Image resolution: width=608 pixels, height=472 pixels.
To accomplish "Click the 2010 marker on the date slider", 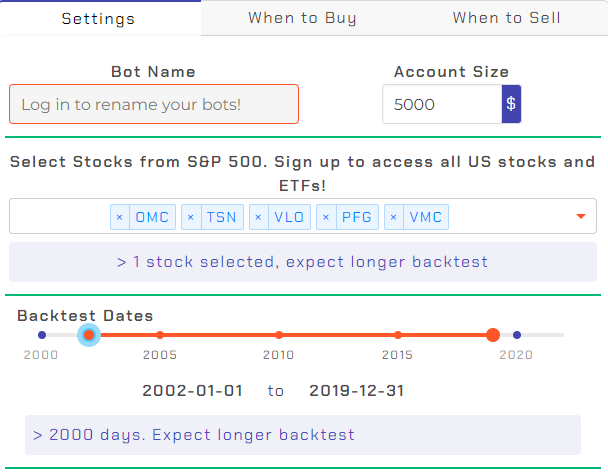I will 279,335.
